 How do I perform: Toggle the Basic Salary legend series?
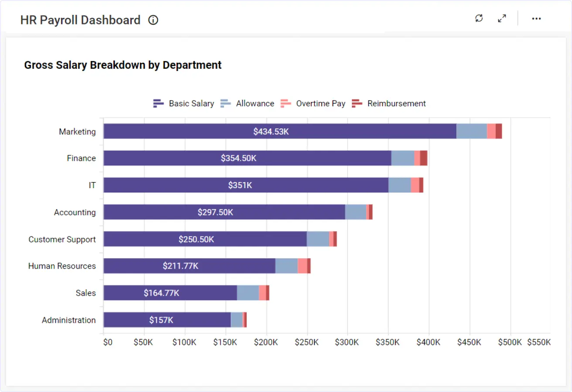coord(191,104)
